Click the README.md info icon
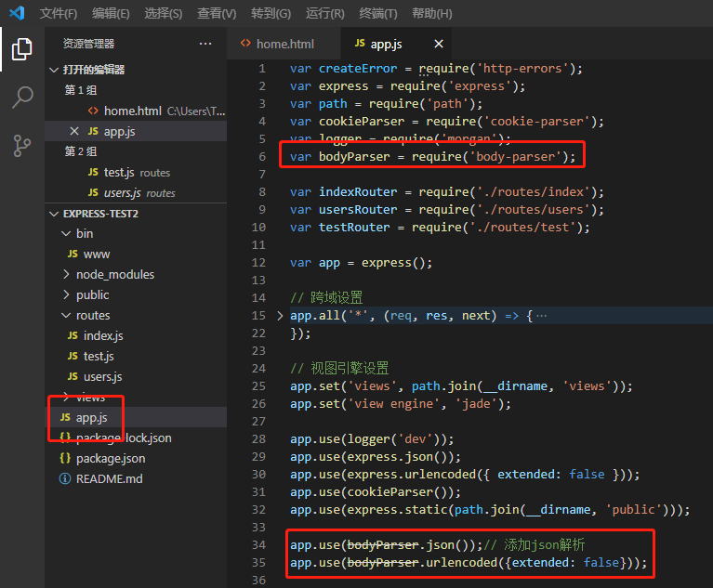 point(65,478)
